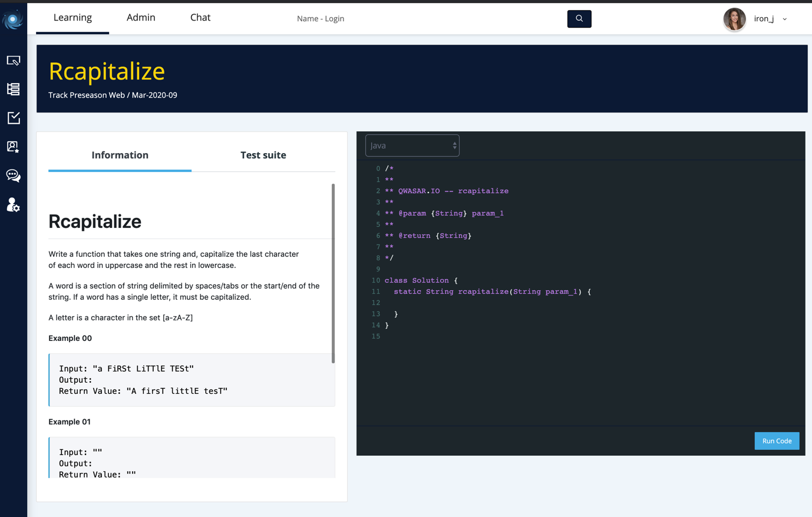Start a search using the magnifier icon

(579, 18)
